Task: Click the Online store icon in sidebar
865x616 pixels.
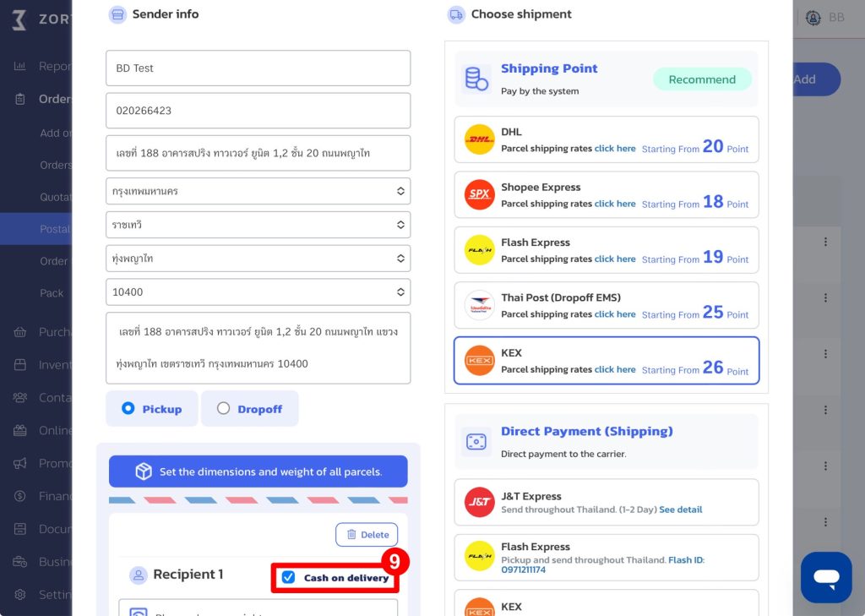Action: (20, 431)
